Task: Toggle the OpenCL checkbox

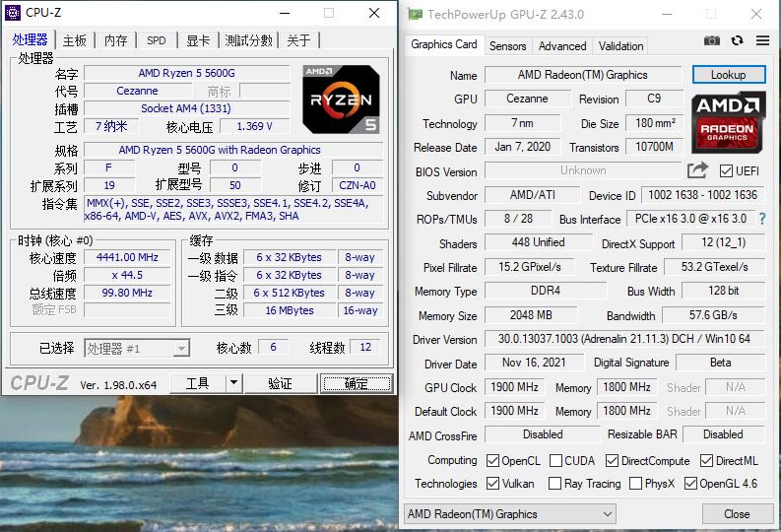Action: 492,461
